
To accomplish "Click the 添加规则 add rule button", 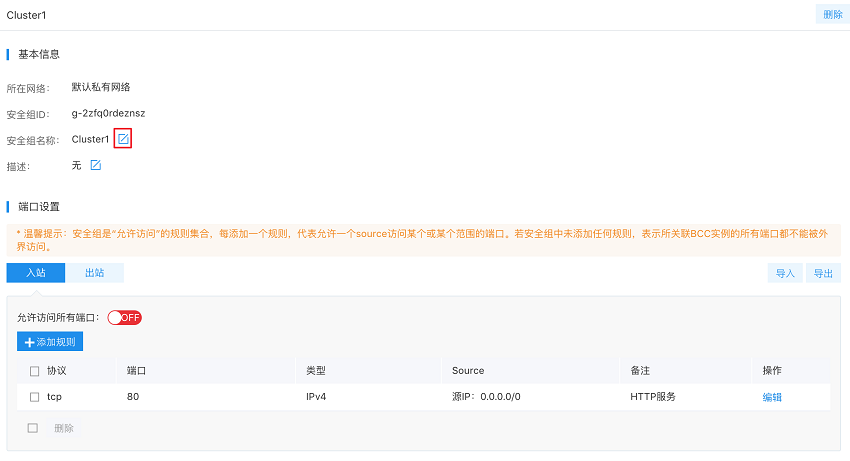I will click(50, 342).
